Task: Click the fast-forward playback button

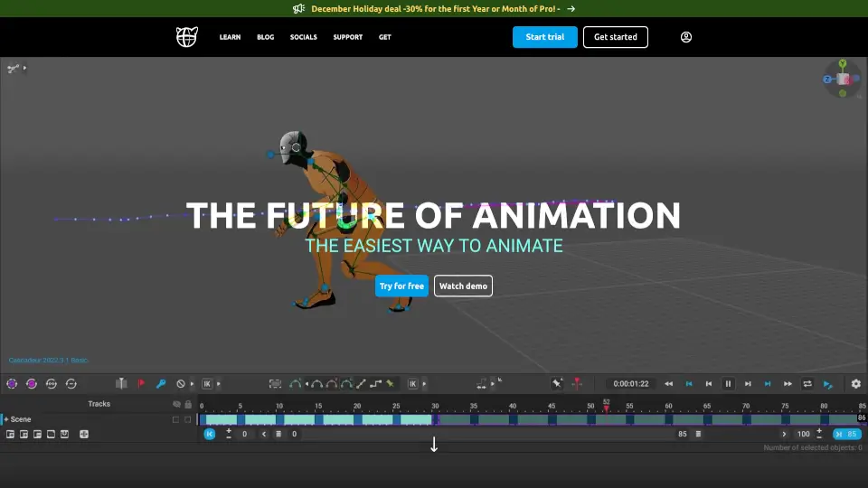Action: (x=788, y=384)
